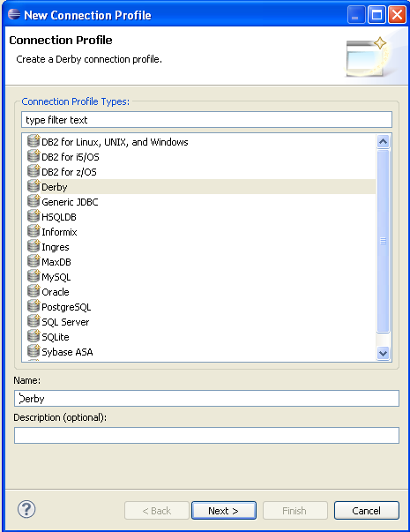Select Sybase ASA profile type
The image size is (410, 532).
(x=67, y=352)
